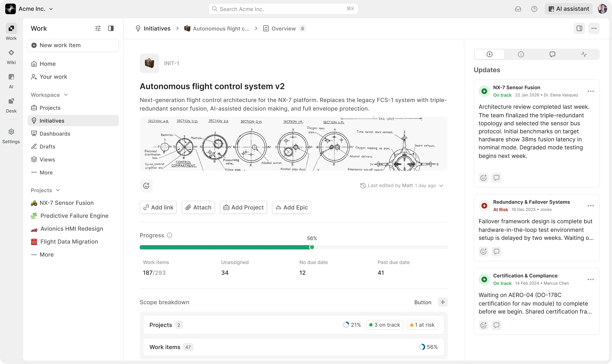The height and width of the screenshot is (364, 612).
Task: Collapse the Work sidebar panel
Action: coord(111,28)
